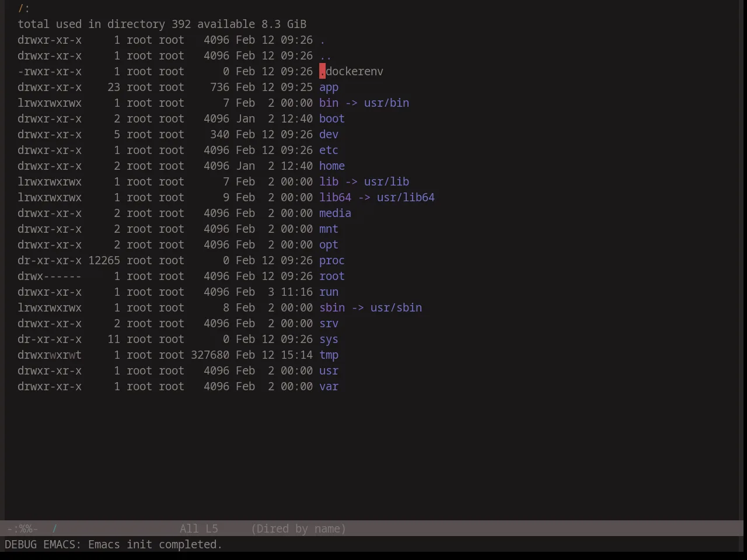This screenshot has width=747, height=560.
Task: Click the echo area message "Emacs init completed."
Action: (x=155, y=544)
